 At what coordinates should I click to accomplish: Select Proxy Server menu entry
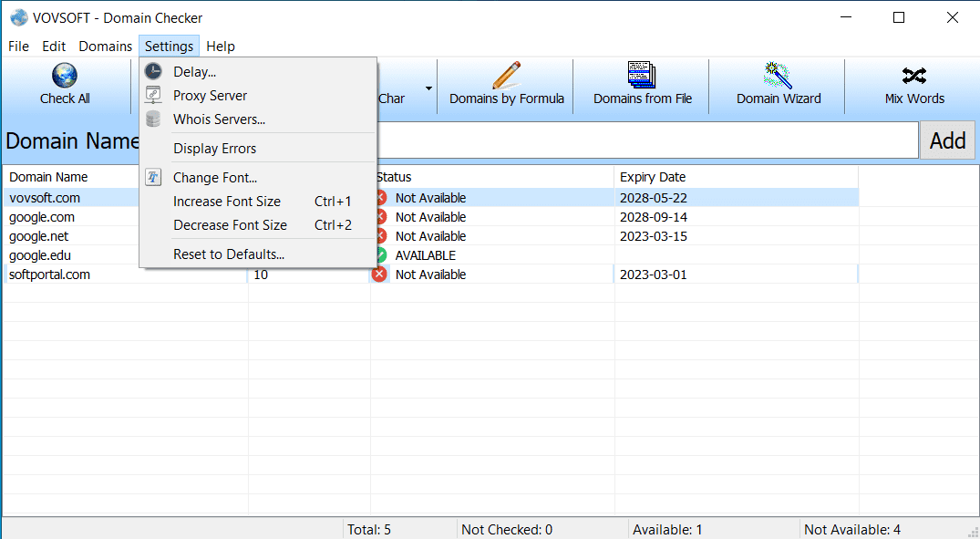pos(258,96)
